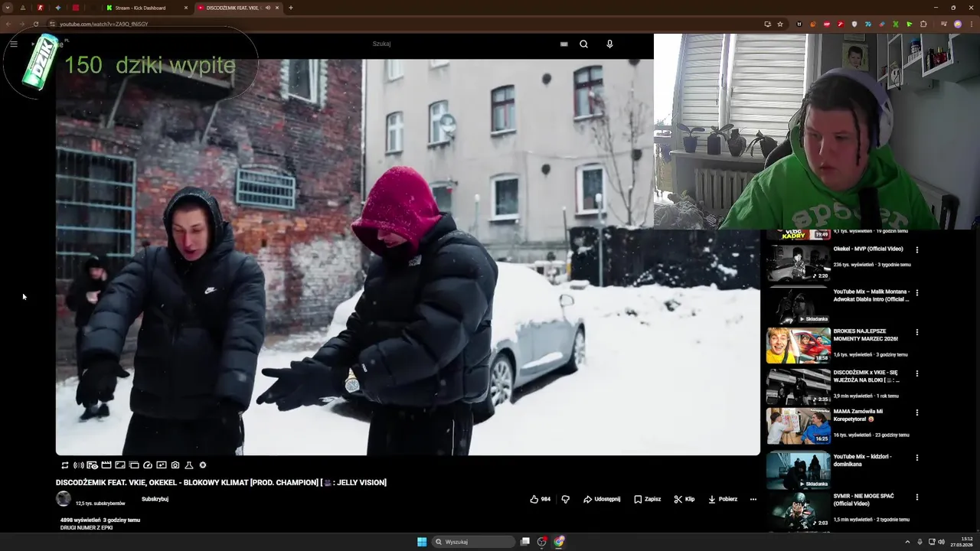
Task: Open the YouTube hamburger guide menu
Action: (14, 44)
